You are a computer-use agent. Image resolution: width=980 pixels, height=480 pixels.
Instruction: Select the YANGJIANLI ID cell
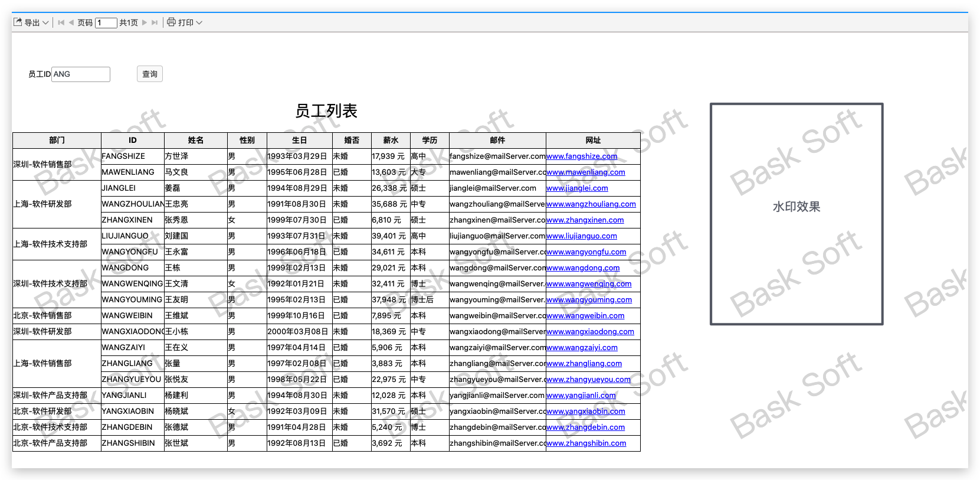pos(133,396)
